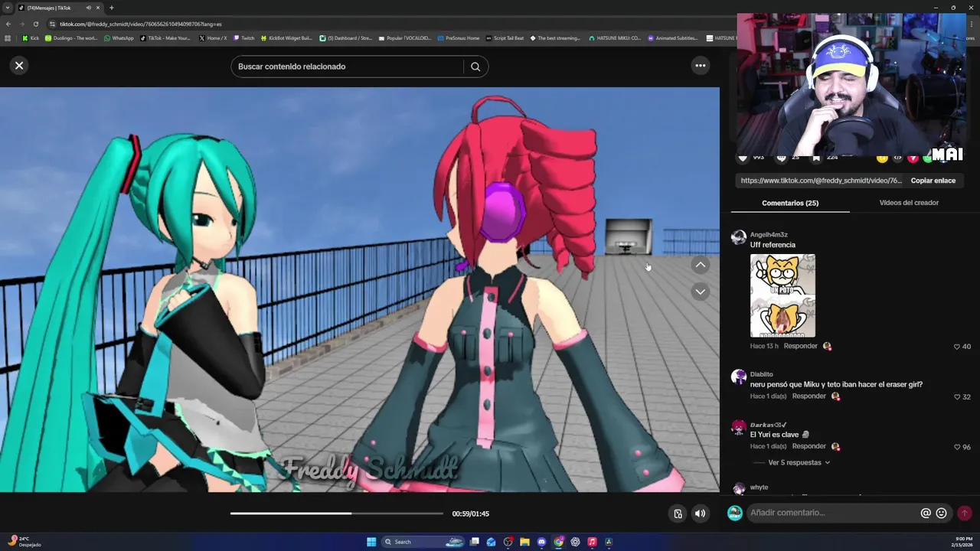The width and height of the screenshot is (980, 551).
Task: Reply to Angelh4m3z's comment
Action: click(x=801, y=346)
